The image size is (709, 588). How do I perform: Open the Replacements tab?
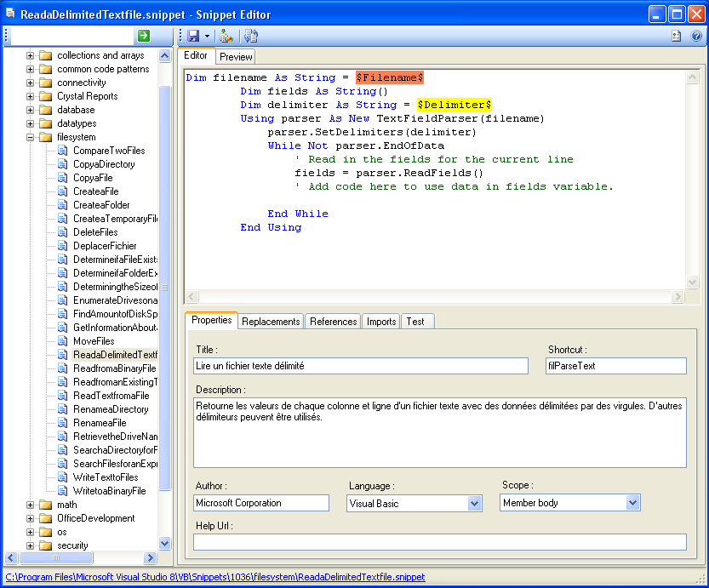(271, 322)
